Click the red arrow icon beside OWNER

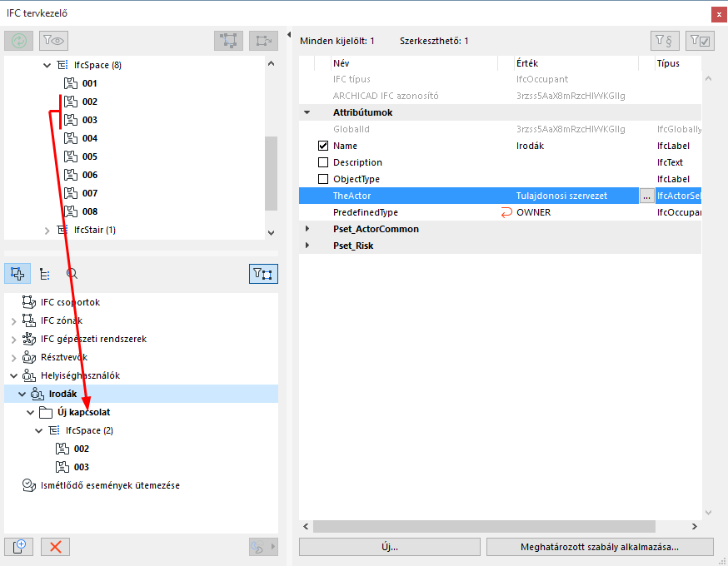(x=506, y=212)
